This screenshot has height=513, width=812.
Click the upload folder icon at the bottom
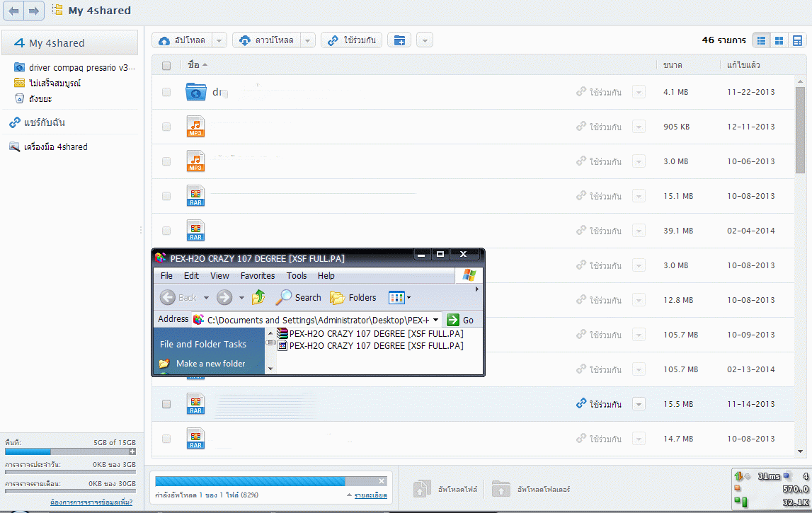[x=501, y=489]
